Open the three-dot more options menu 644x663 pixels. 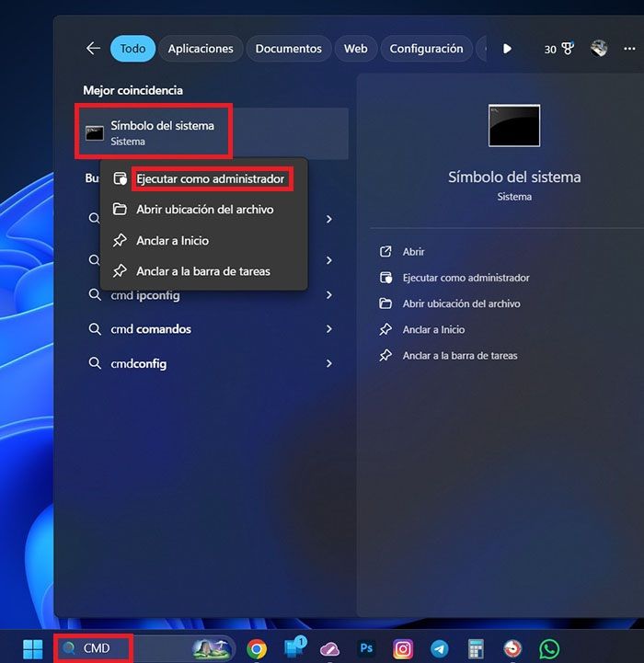[629, 49]
